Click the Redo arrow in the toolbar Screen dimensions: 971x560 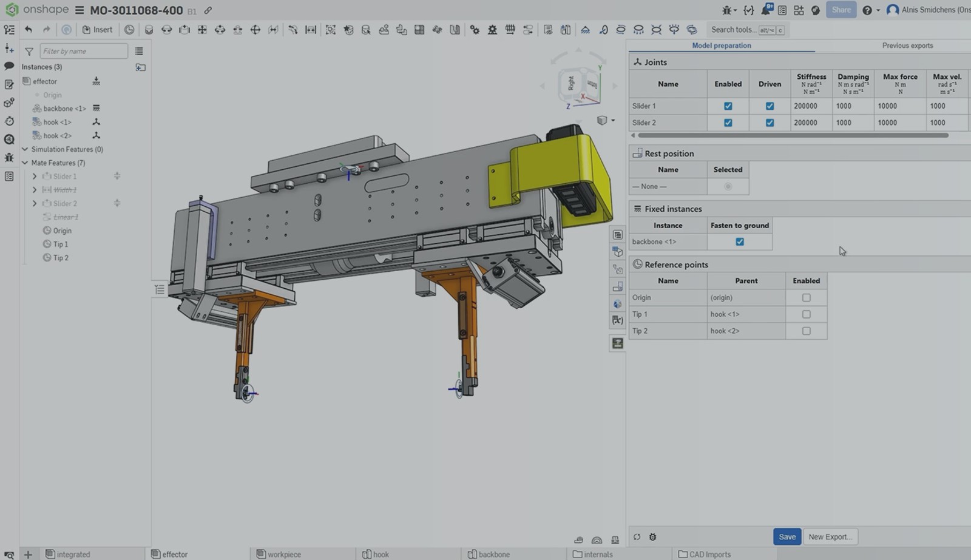click(x=46, y=30)
